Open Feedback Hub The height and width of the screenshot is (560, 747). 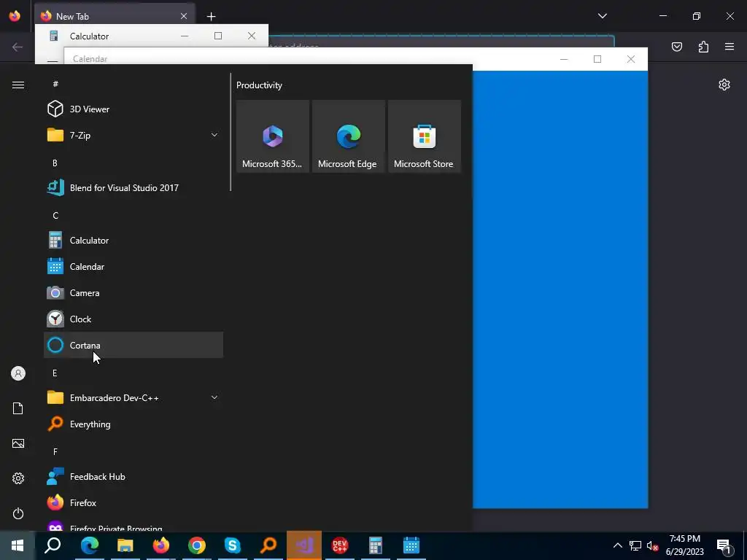tap(133, 477)
